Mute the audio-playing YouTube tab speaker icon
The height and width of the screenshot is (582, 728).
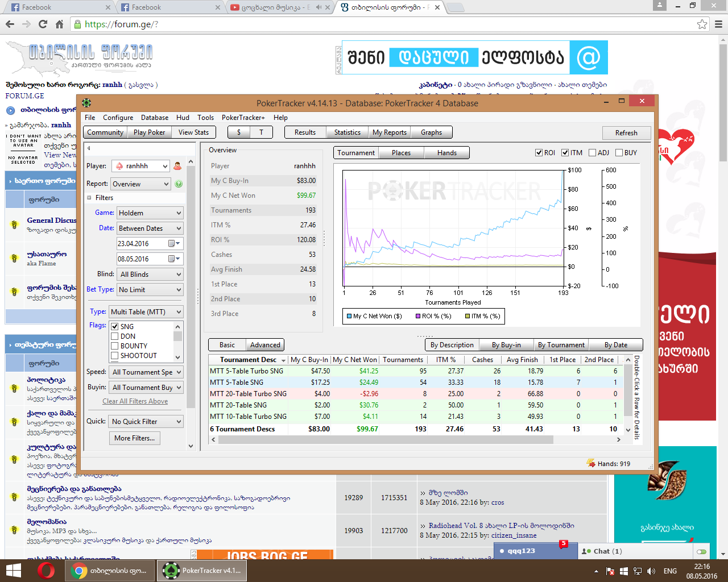click(x=318, y=7)
